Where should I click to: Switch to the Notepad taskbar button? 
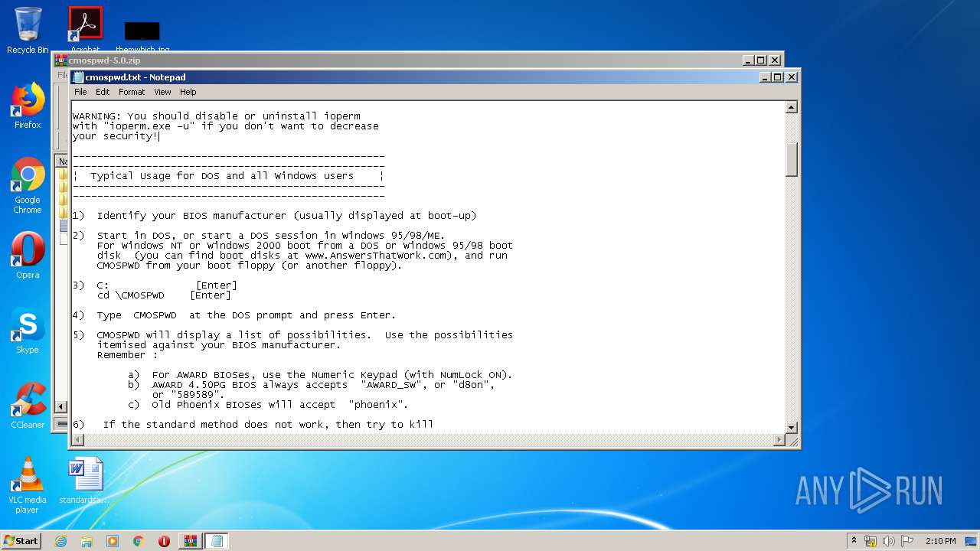[217, 541]
